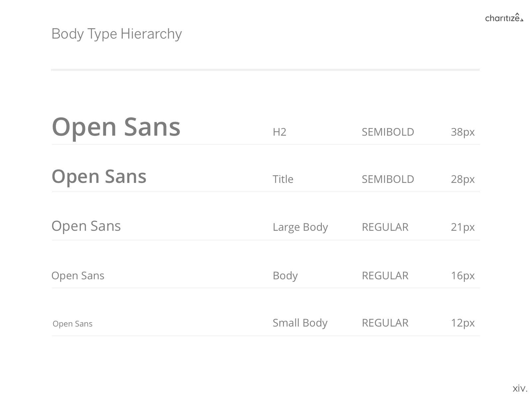The height and width of the screenshot is (399, 532).
Task: Click the charitize logo
Action: point(504,17)
